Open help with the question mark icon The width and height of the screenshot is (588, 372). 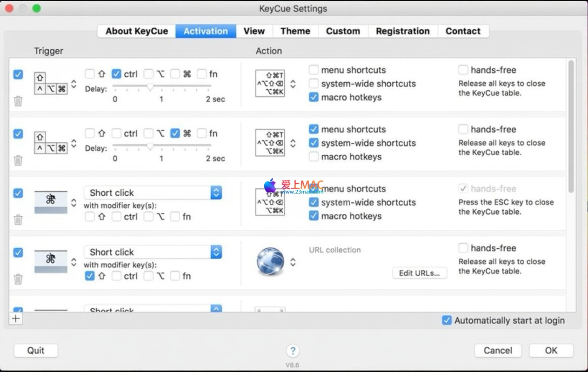coord(293,351)
